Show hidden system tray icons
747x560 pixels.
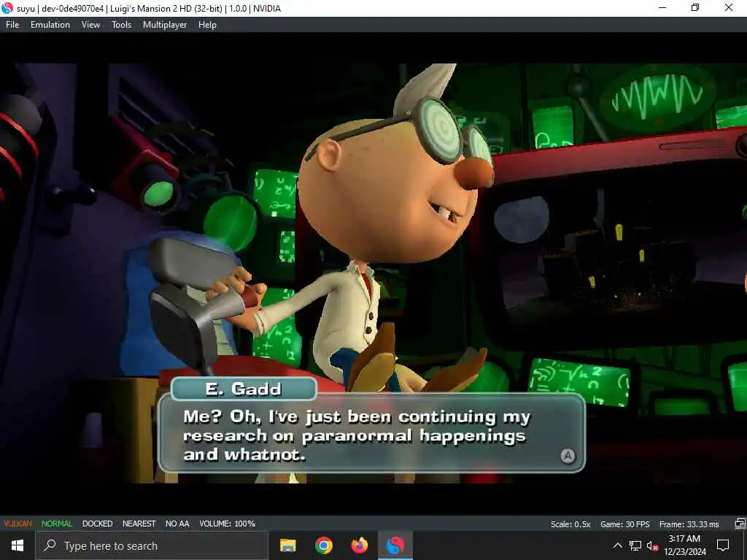click(617, 545)
